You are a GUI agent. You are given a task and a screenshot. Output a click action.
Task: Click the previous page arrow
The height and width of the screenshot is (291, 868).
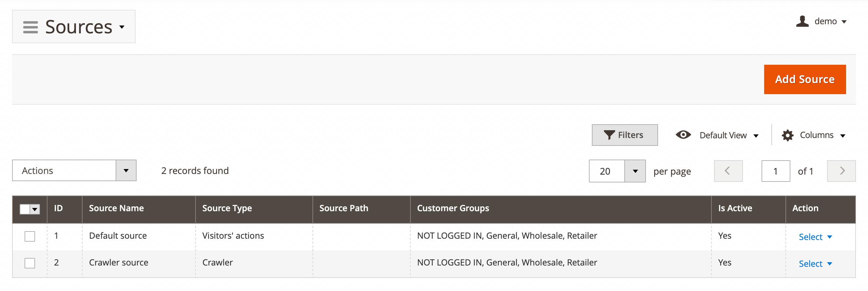click(x=728, y=171)
